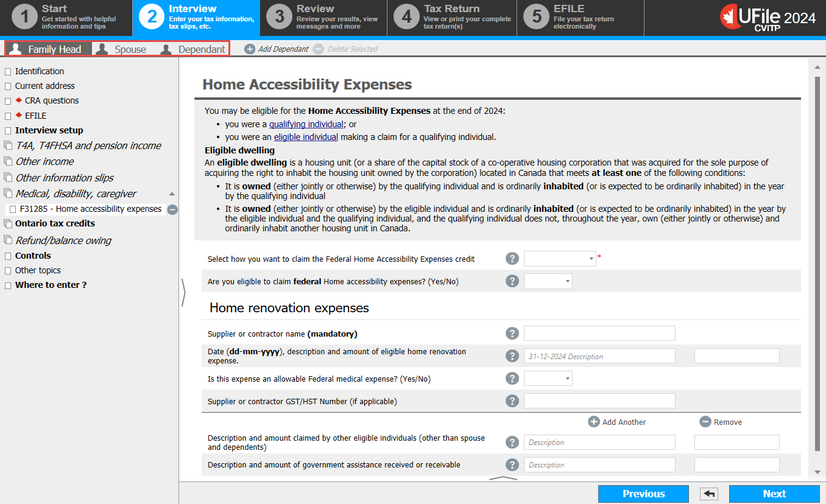The height and width of the screenshot is (504, 826).
Task: Collapse the left sidebar with the chevron handle
Action: (183, 293)
